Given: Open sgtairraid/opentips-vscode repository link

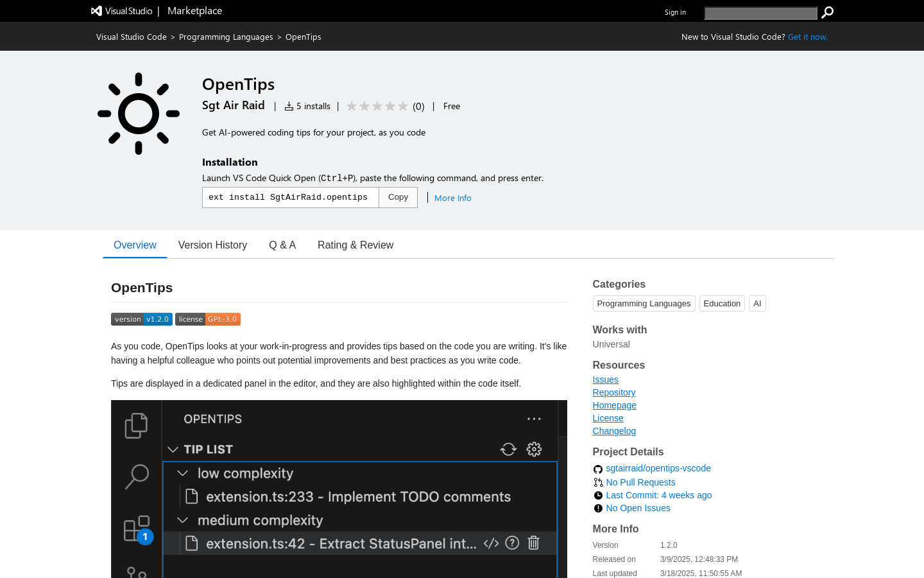Looking at the screenshot, I should pos(658,468).
